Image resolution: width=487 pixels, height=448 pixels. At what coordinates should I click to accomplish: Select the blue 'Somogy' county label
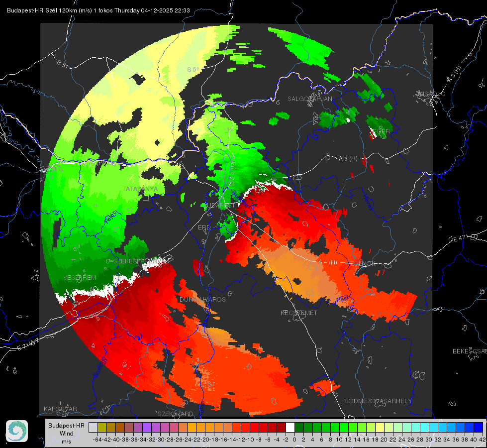click(x=99, y=367)
